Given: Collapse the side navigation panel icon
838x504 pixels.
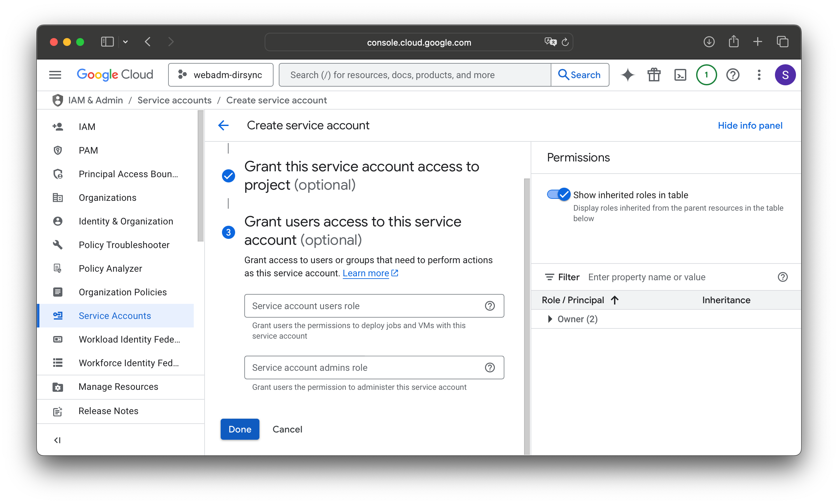Looking at the screenshot, I should [57, 440].
